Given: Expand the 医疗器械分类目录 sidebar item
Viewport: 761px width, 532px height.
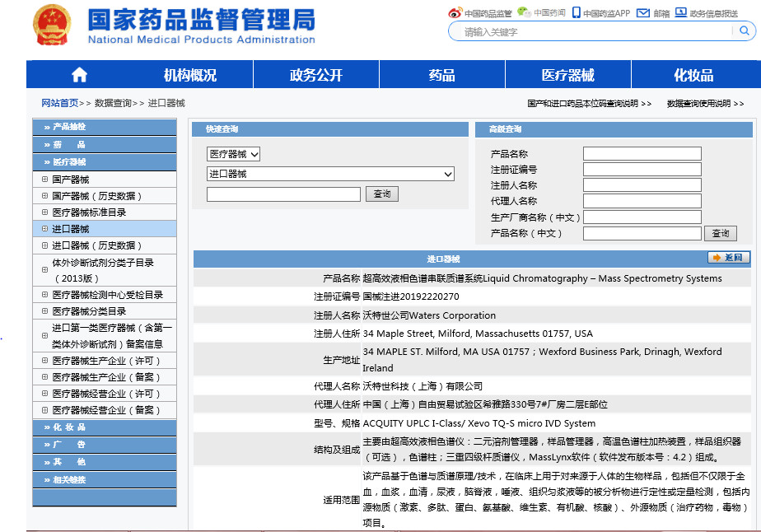Looking at the screenshot, I should click(44, 311).
